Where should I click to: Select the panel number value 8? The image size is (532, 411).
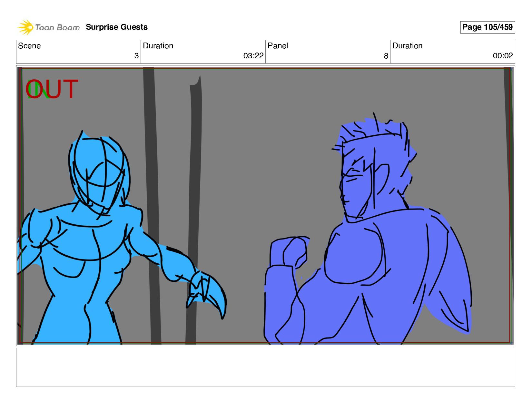(386, 56)
